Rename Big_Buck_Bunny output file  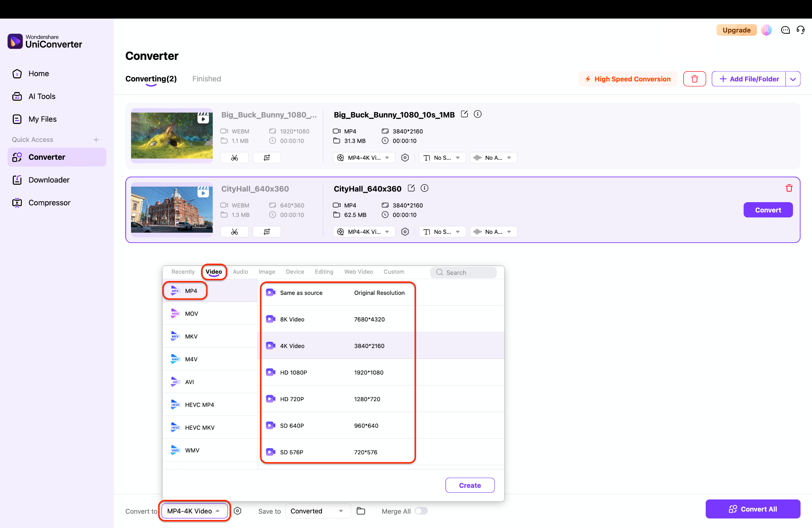point(464,114)
